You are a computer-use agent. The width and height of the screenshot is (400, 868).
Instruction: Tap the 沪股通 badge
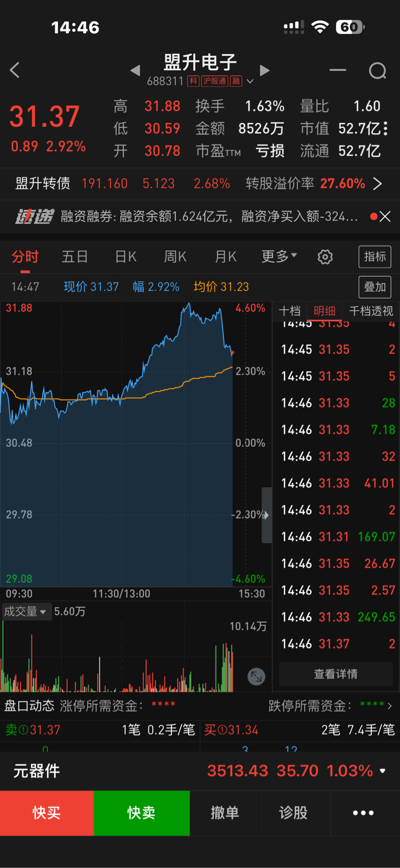coord(215,81)
